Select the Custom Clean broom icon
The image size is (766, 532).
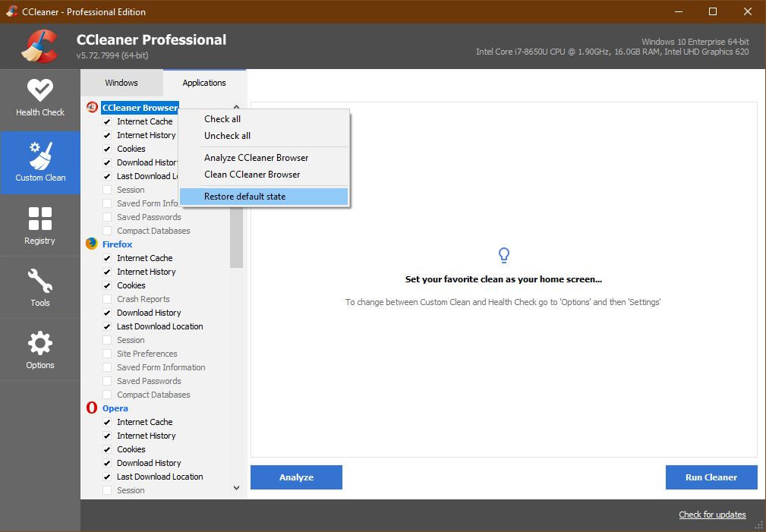39,158
